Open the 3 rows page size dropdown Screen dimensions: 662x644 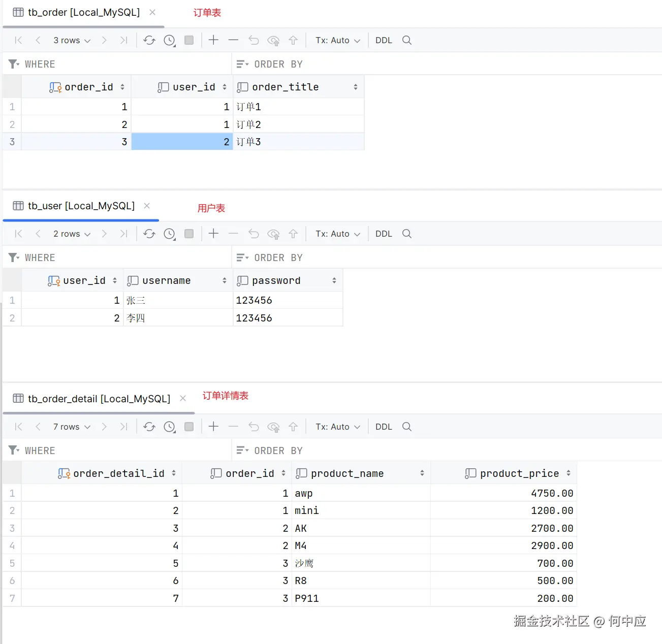pyautogui.click(x=72, y=40)
